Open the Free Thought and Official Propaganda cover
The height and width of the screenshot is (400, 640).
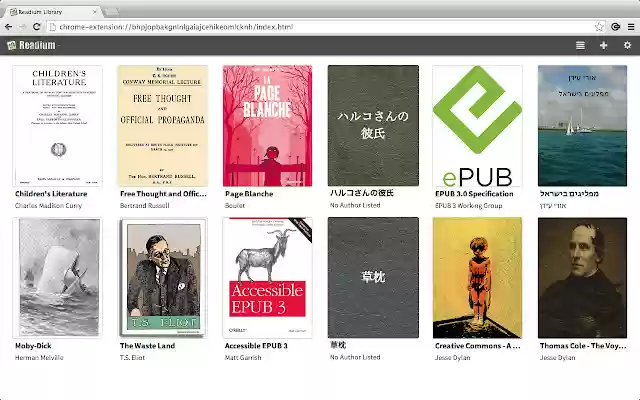[162, 126]
